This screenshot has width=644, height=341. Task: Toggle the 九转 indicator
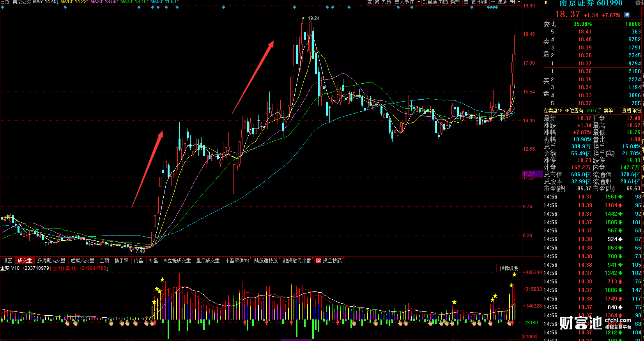(x=386, y=2)
